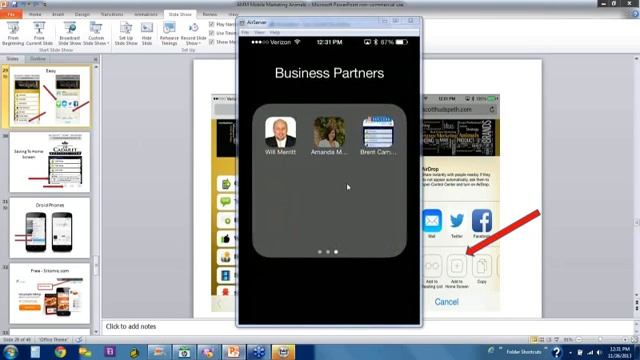Click the Cancel link in slide image
The width and height of the screenshot is (640, 360).
[447, 302]
